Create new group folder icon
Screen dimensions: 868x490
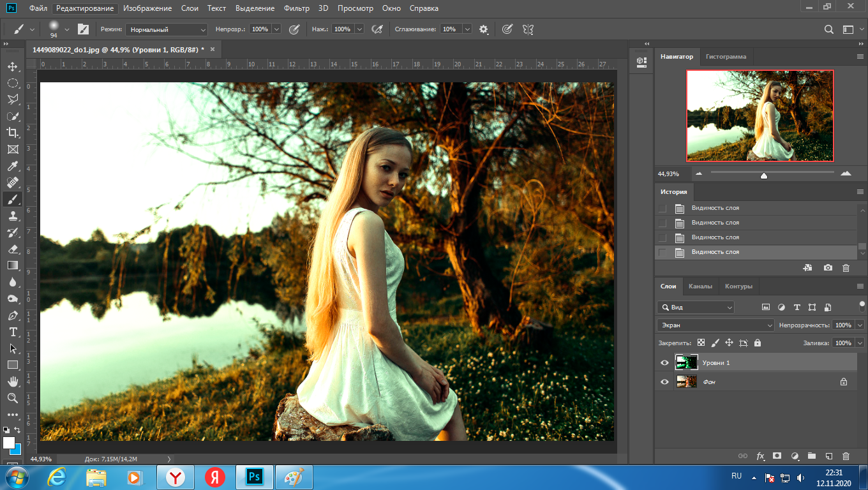(x=812, y=456)
